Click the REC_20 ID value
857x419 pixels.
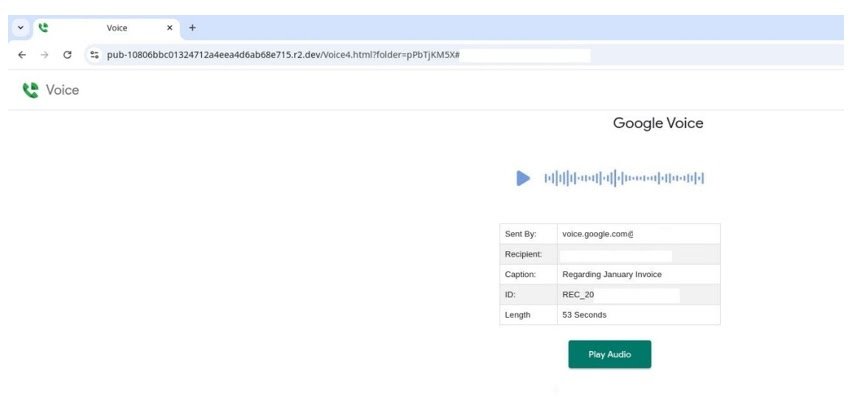point(578,295)
